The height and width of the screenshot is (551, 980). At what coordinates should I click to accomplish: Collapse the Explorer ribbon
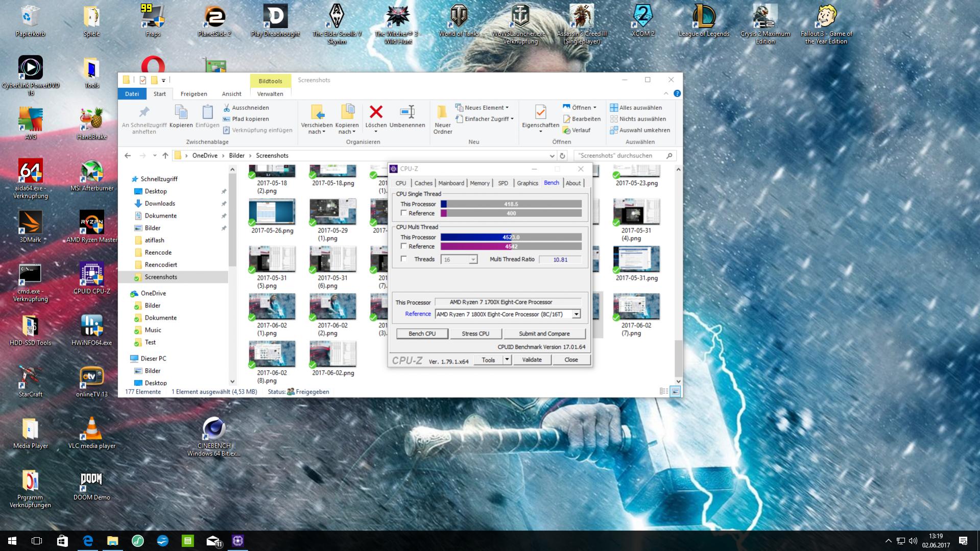tap(666, 93)
